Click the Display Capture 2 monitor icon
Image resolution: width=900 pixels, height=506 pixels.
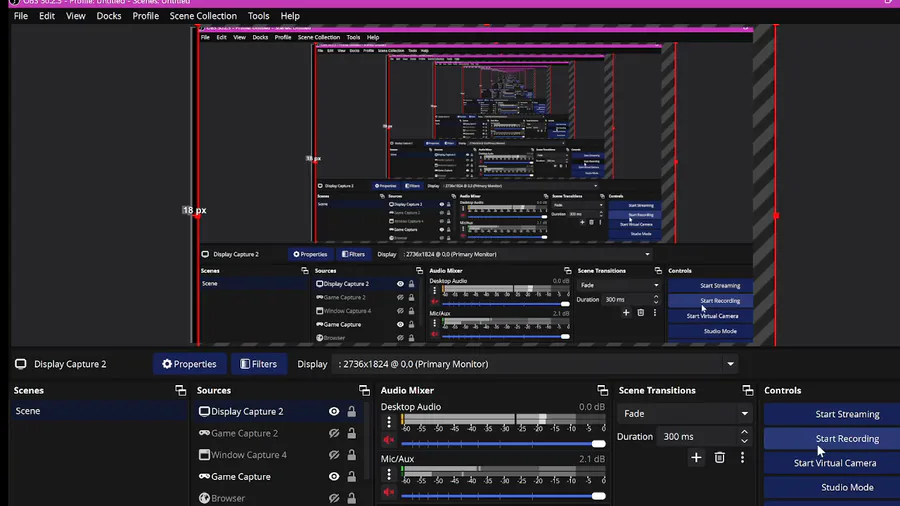pyautogui.click(x=204, y=411)
